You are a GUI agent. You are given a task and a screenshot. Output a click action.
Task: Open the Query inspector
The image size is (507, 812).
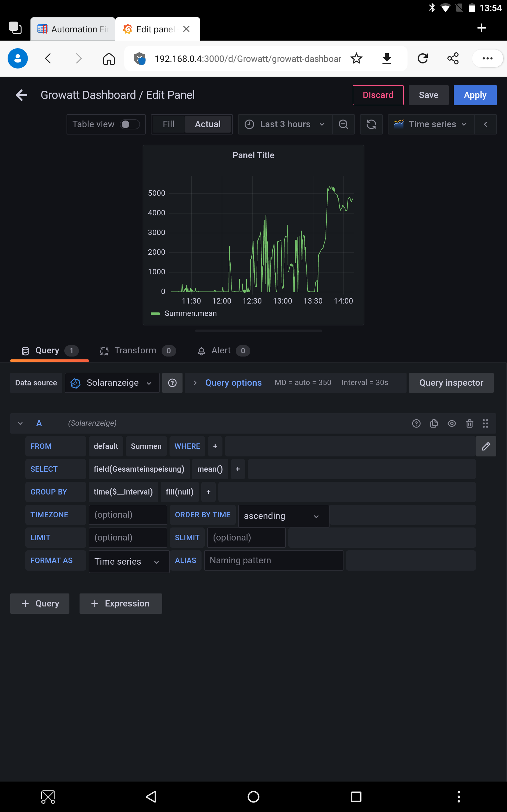451,383
